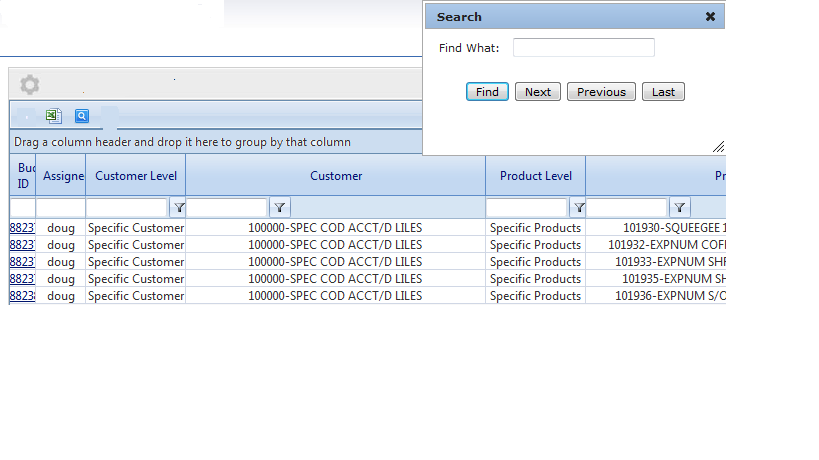819x460 pixels.
Task: Click the search magnifier toolbar icon
Action: (x=82, y=116)
